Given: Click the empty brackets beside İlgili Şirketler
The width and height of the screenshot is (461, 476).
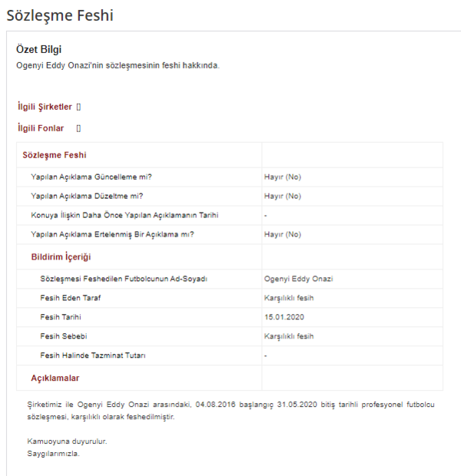Looking at the screenshot, I should [78, 107].
